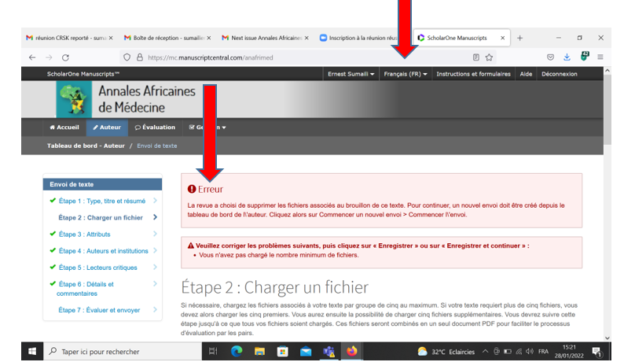Open Microsoft Store from the taskbar
The image size is (624, 362).
283,351
